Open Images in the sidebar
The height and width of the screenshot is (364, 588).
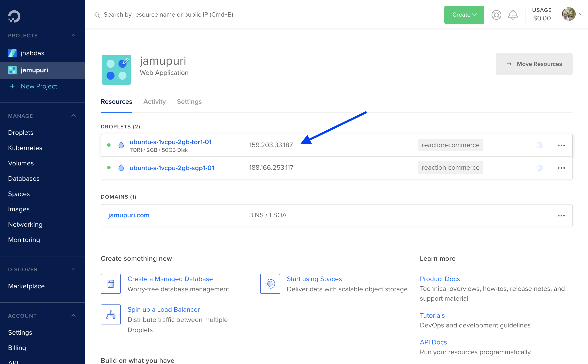(x=19, y=209)
